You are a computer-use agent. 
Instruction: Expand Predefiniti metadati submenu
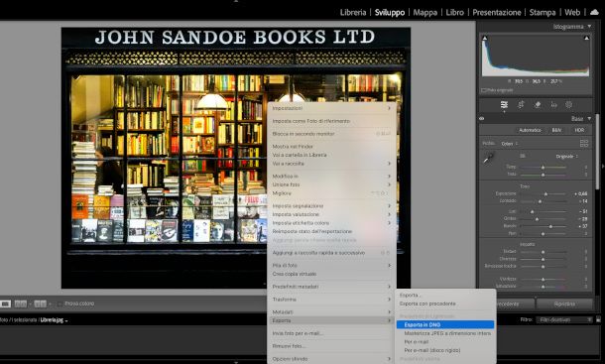pos(331,287)
